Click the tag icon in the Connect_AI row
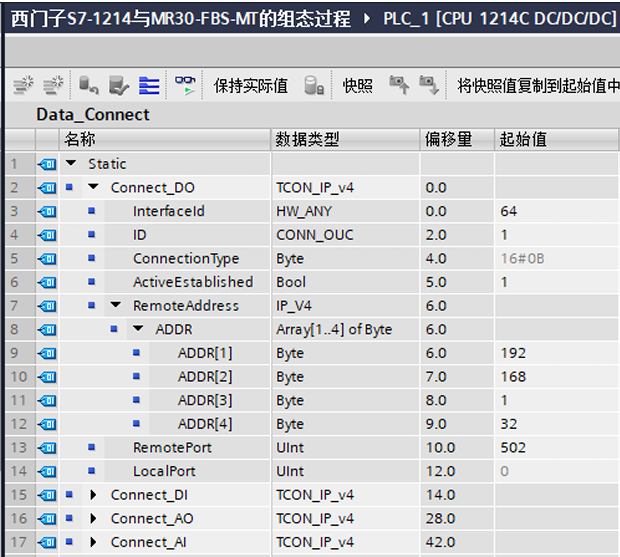The height and width of the screenshot is (557, 620). [x=47, y=542]
